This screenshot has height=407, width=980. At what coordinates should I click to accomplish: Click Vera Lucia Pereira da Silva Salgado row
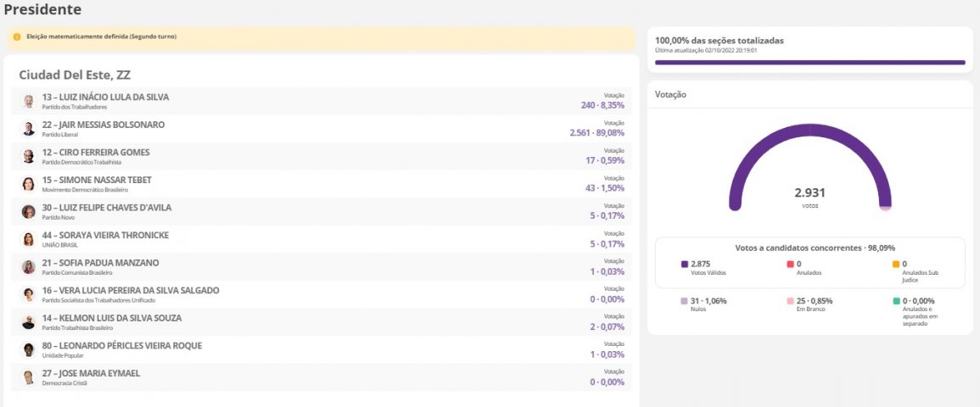pyautogui.click(x=322, y=294)
